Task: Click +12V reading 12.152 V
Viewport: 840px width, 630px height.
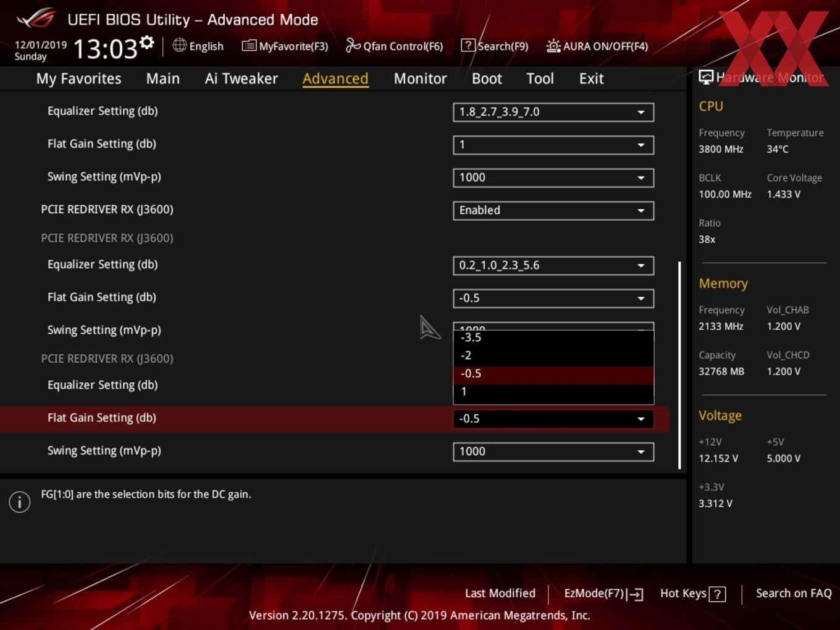Action: (x=718, y=458)
